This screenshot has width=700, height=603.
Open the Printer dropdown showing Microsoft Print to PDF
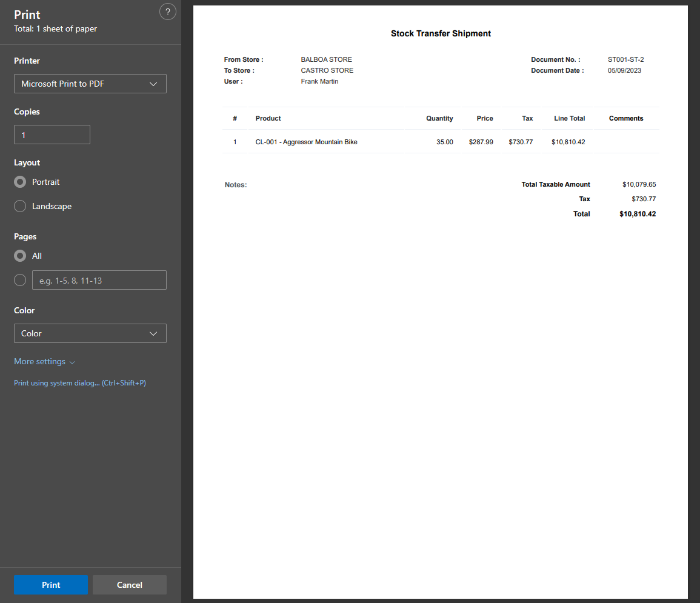point(90,84)
